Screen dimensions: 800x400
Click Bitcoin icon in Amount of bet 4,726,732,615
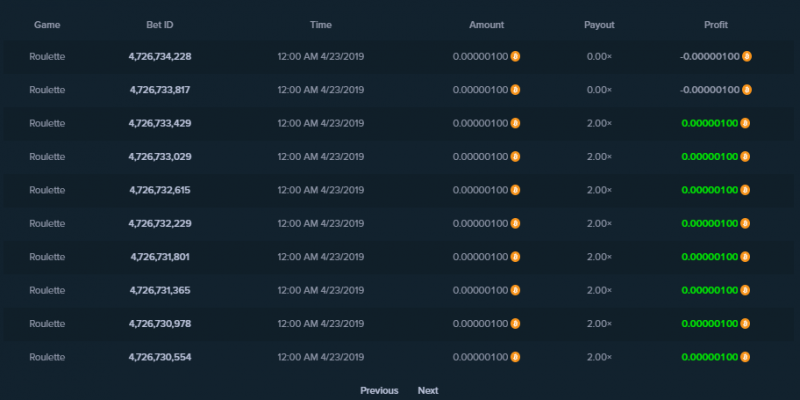(x=515, y=190)
